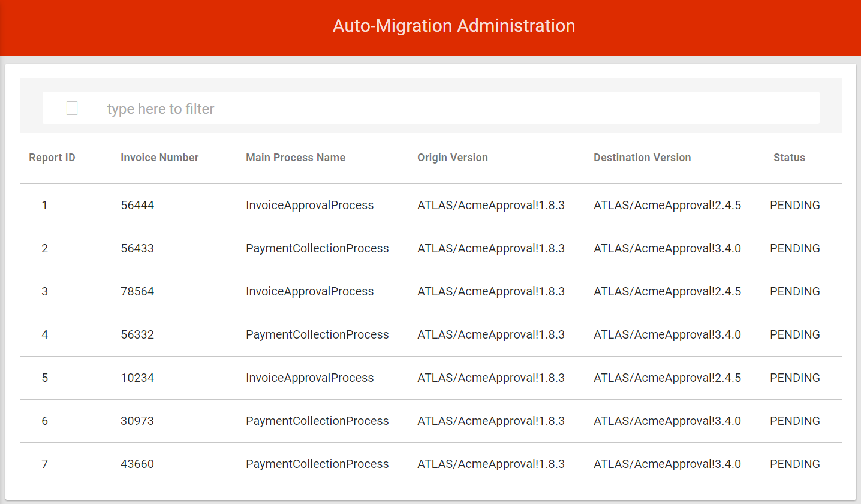The image size is (861, 504).
Task: Click the Auto-Migration Administration title
Action: (454, 26)
